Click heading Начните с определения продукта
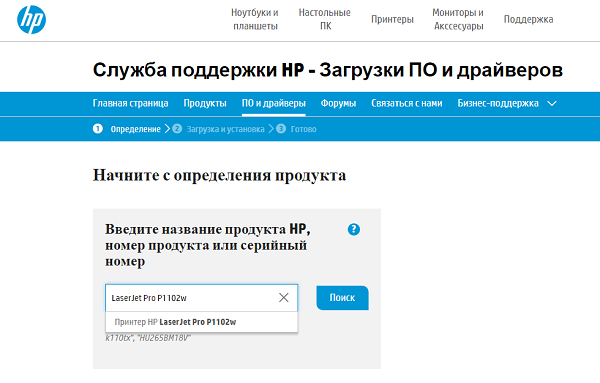The height and width of the screenshot is (383, 600). point(219,176)
